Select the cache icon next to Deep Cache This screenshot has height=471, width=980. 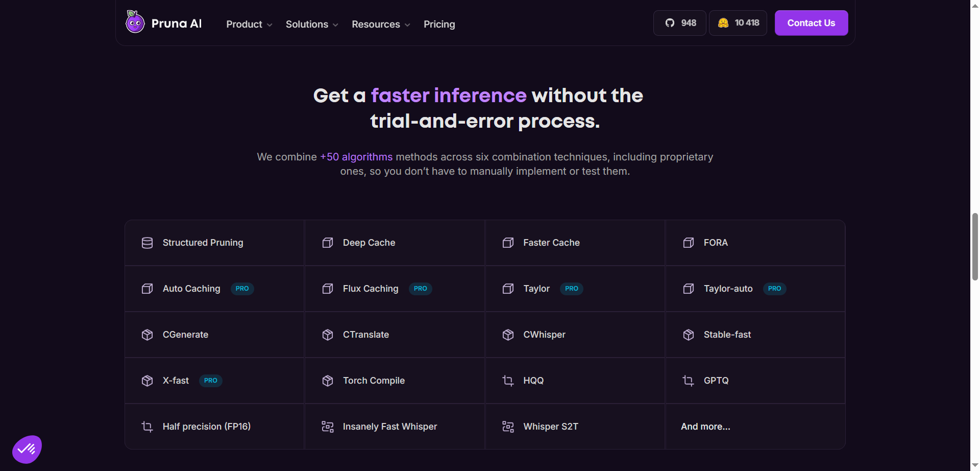(327, 243)
